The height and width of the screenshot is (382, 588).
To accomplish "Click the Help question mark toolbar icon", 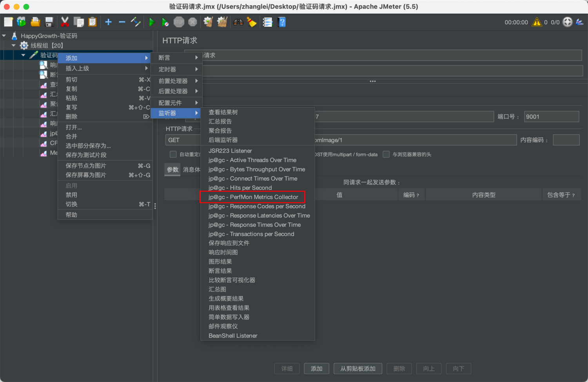I will [282, 22].
